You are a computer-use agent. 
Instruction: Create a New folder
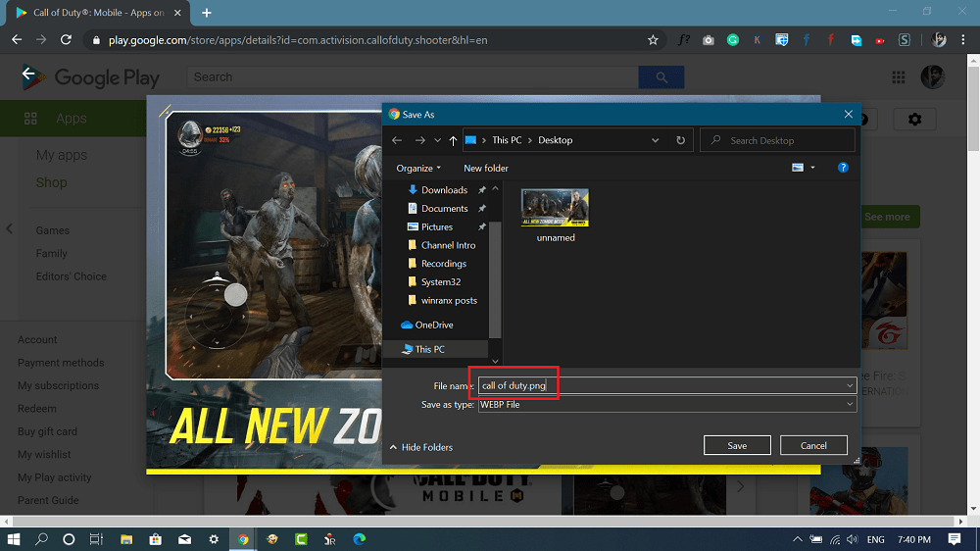point(486,168)
